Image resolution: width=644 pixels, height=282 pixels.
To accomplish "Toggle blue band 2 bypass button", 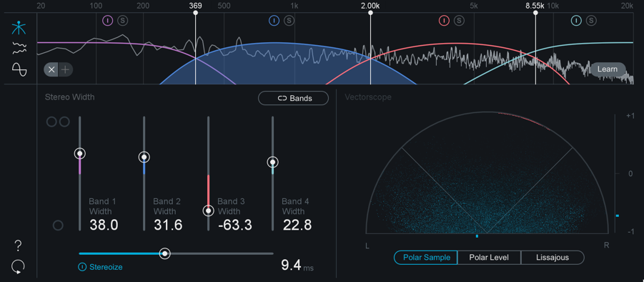I will 274,21.
